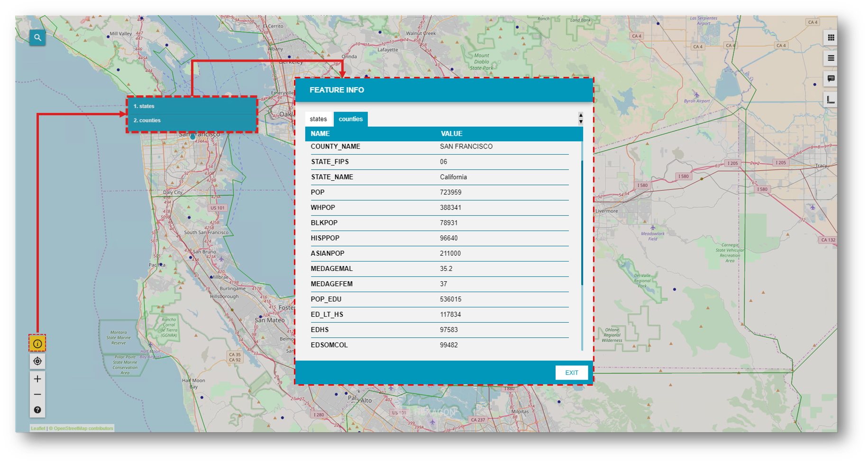Open the map search tool

pyautogui.click(x=37, y=37)
